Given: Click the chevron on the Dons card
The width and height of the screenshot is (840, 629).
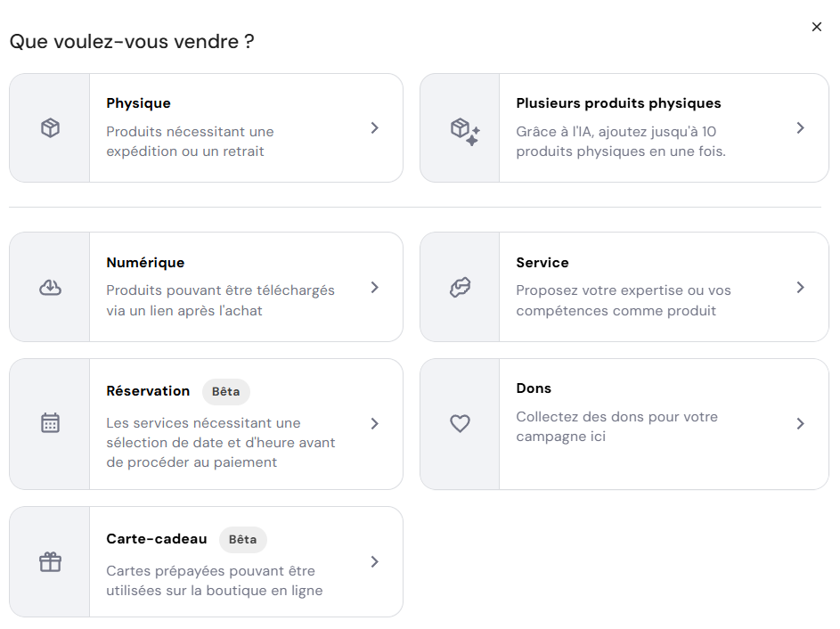Looking at the screenshot, I should coord(799,424).
